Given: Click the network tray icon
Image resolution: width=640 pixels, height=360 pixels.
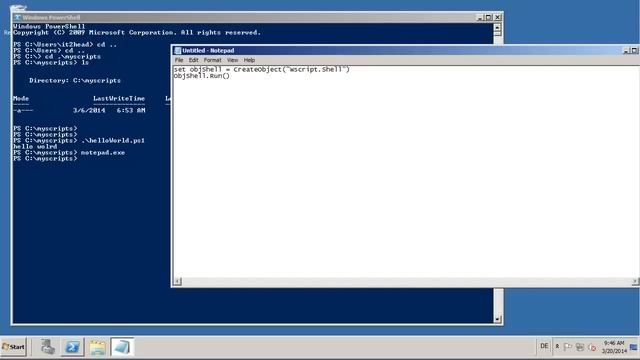Looking at the screenshot, I should 580,347.
